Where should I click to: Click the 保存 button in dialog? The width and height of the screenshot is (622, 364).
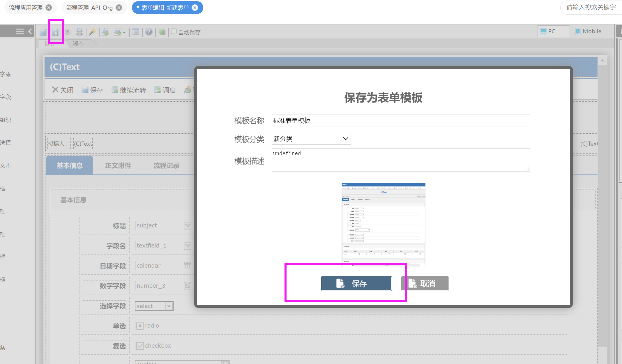coord(356,283)
